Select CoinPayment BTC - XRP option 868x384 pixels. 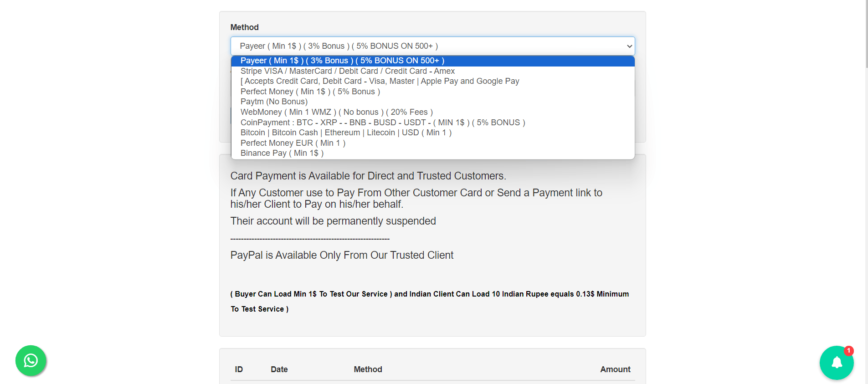tap(382, 123)
